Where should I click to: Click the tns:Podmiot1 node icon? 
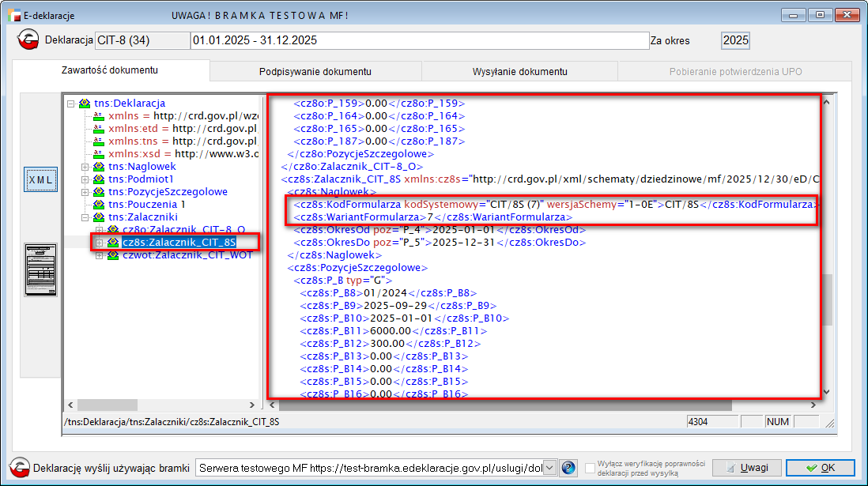tap(99, 179)
